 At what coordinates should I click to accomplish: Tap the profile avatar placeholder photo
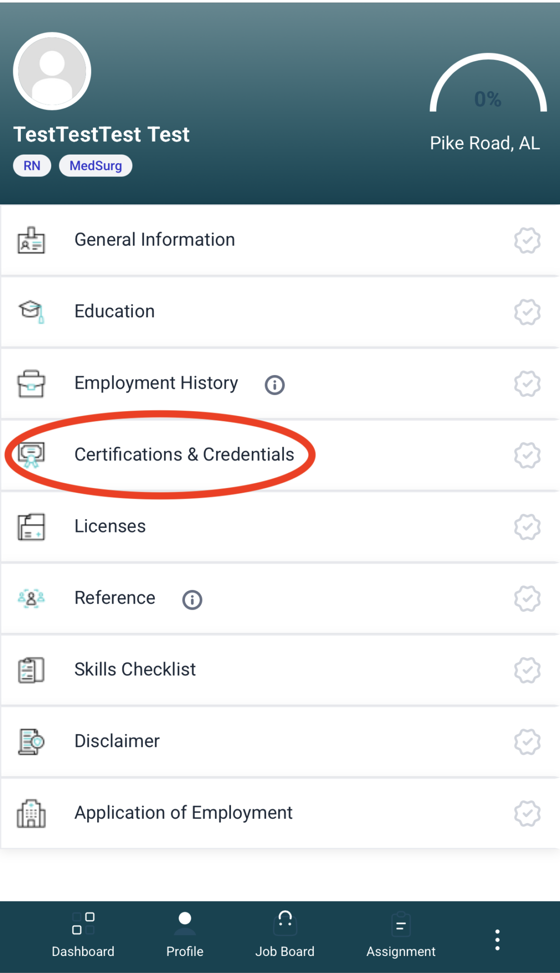click(52, 72)
